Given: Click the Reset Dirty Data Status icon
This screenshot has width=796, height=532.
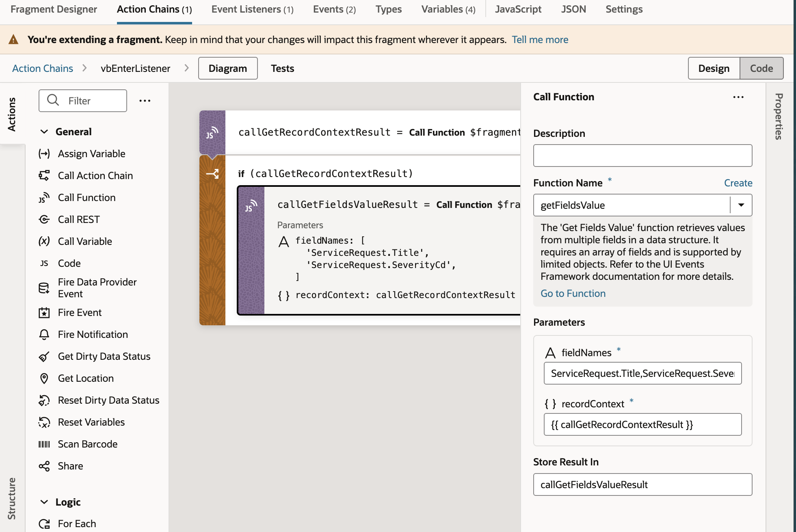Looking at the screenshot, I should pos(45,400).
